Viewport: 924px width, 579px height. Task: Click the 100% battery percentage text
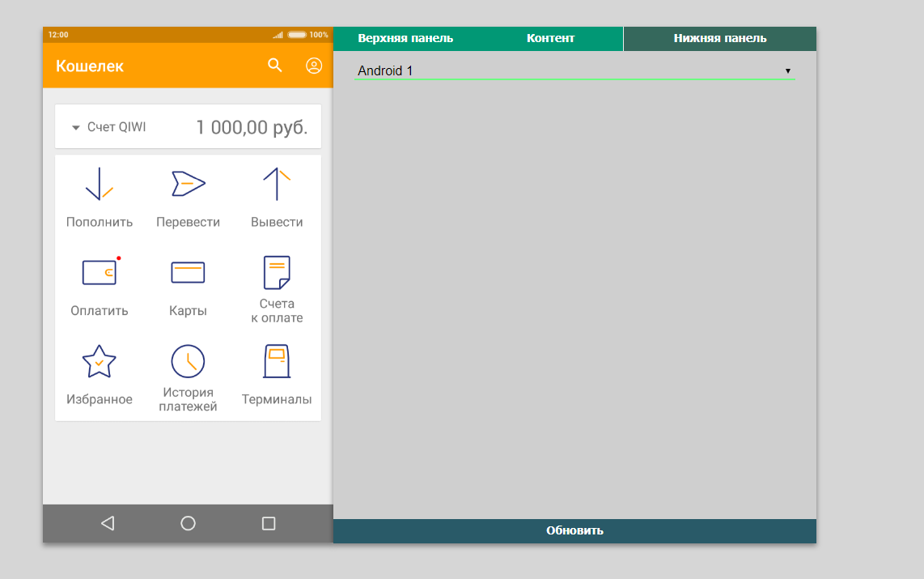(319, 35)
